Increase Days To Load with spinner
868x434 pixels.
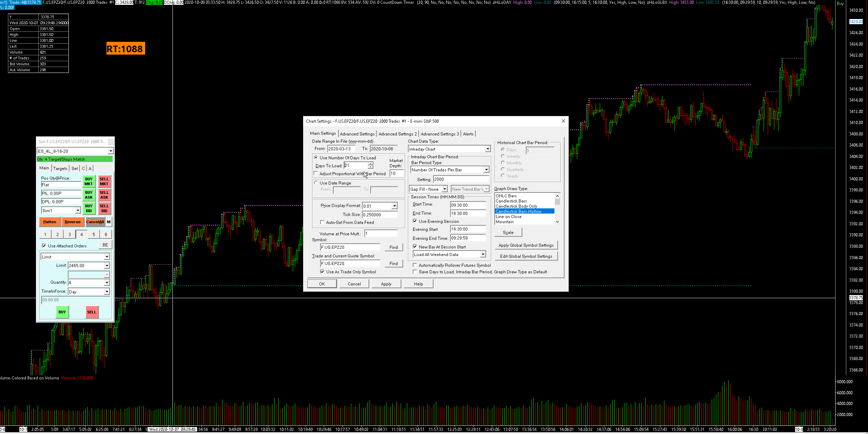tap(370, 163)
